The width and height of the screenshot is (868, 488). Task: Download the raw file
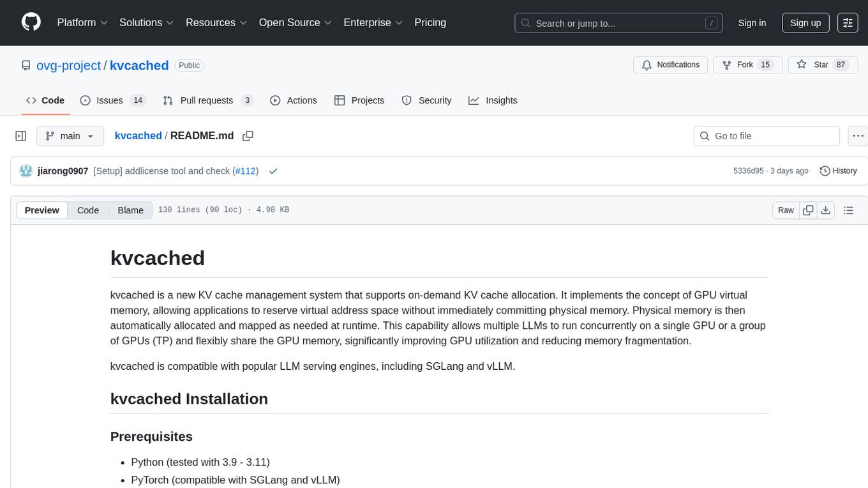pyautogui.click(x=826, y=210)
